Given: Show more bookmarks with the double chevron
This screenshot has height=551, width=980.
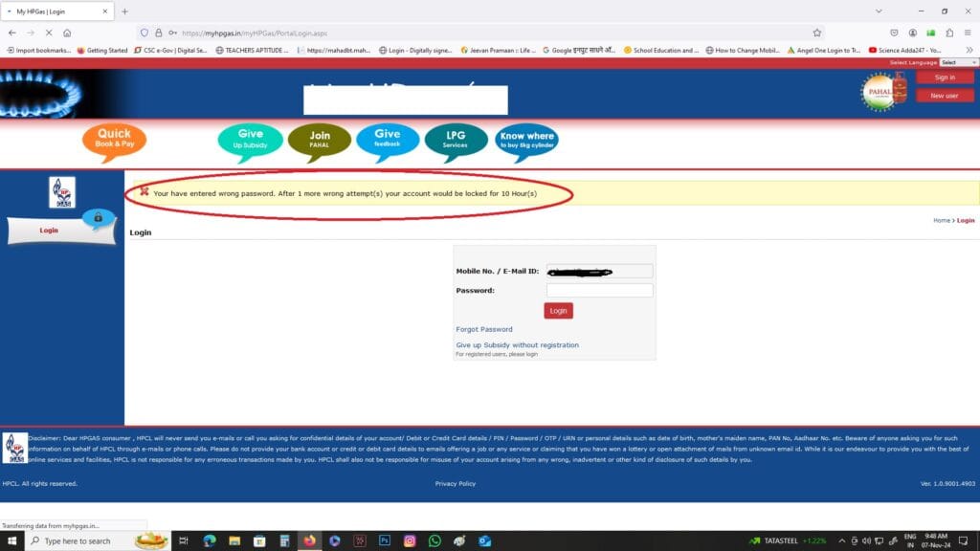Looking at the screenshot, I should coord(969,50).
